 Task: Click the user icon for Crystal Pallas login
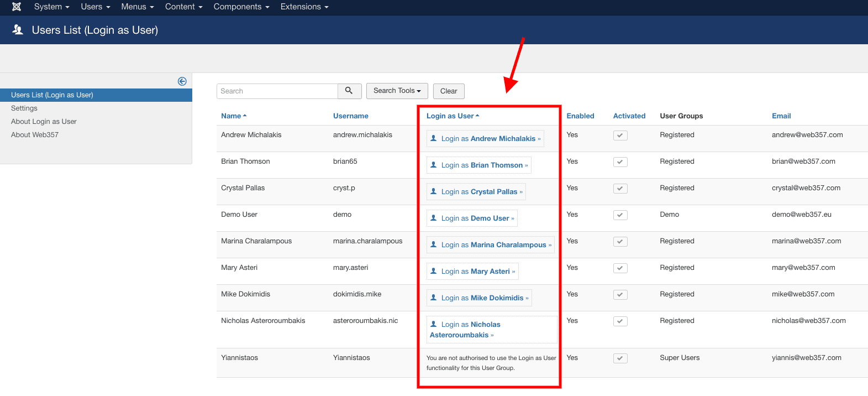coord(434,191)
